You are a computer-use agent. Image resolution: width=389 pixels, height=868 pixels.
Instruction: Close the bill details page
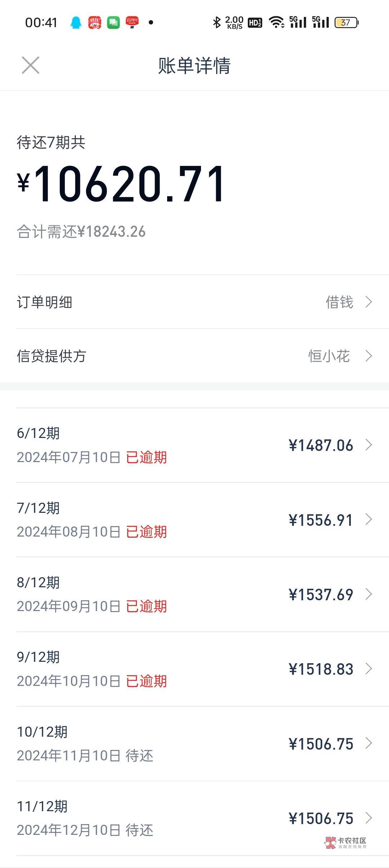pos(31,65)
